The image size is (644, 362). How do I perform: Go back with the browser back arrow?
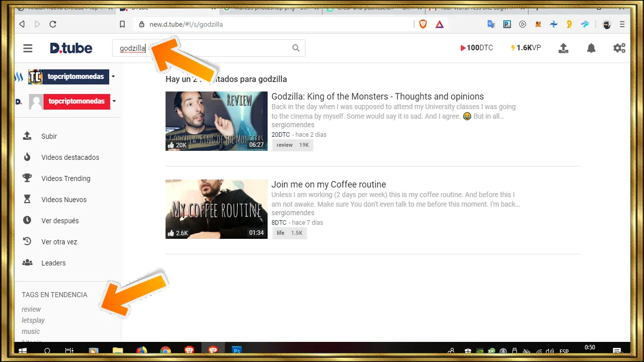(x=22, y=24)
